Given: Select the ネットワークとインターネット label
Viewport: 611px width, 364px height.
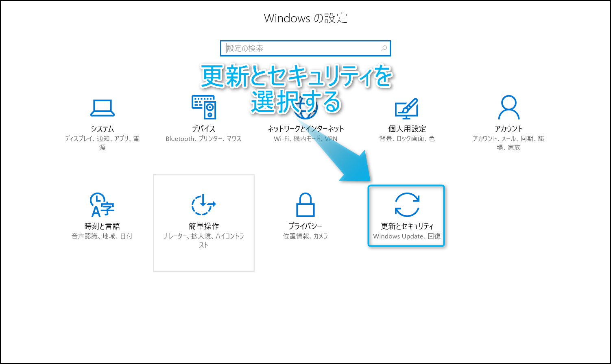Looking at the screenshot, I should tap(305, 129).
